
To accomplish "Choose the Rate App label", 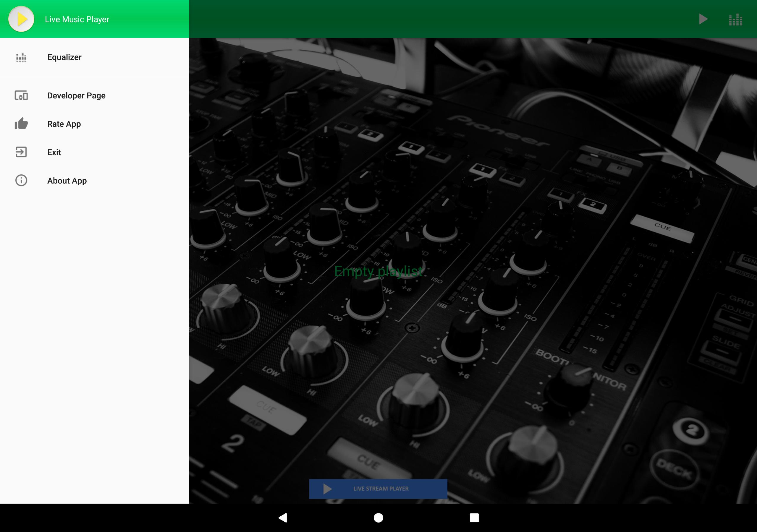I will [64, 124].
